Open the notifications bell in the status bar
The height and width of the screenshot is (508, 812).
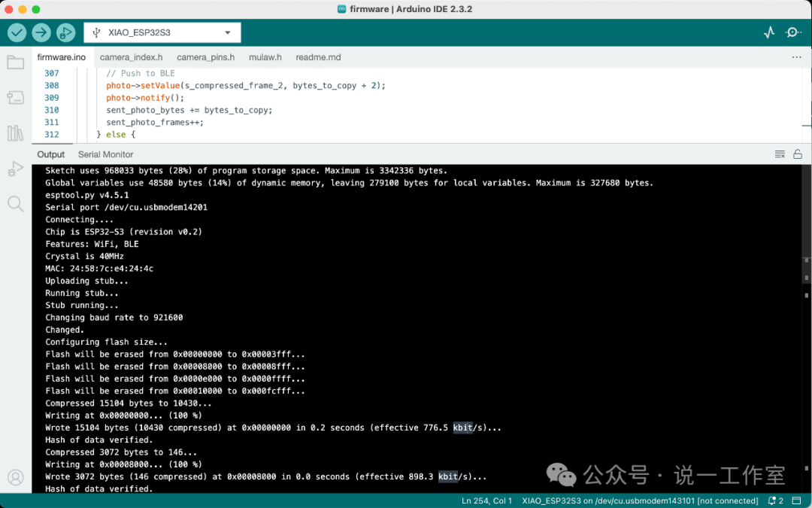pyautogui.click(x=775, y=500)
